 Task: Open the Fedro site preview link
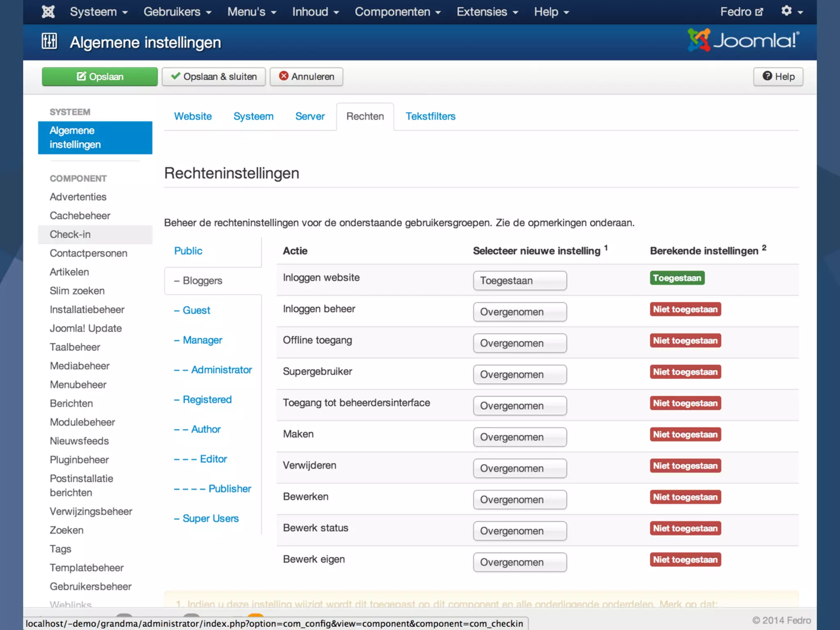pos(741,11)
